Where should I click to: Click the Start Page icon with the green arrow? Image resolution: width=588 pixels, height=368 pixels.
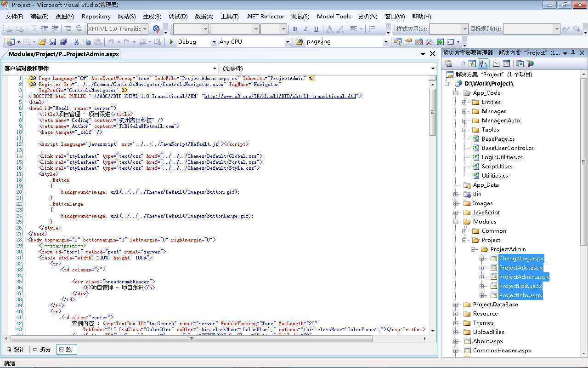click(440, 42)
